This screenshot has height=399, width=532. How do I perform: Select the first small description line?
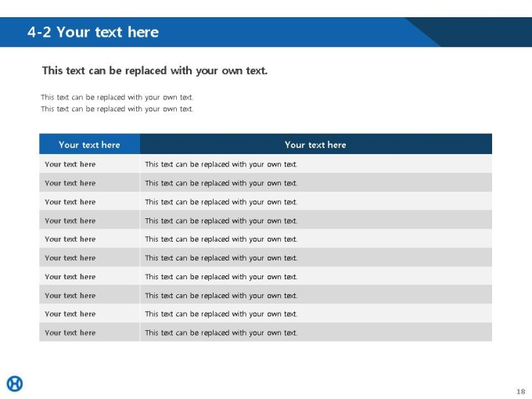pos(117,97)
